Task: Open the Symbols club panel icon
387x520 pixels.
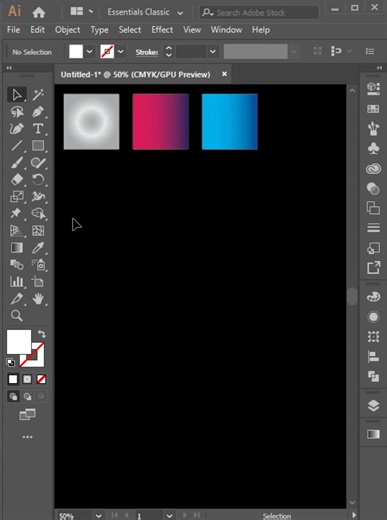Action: (x=373, y=148)
